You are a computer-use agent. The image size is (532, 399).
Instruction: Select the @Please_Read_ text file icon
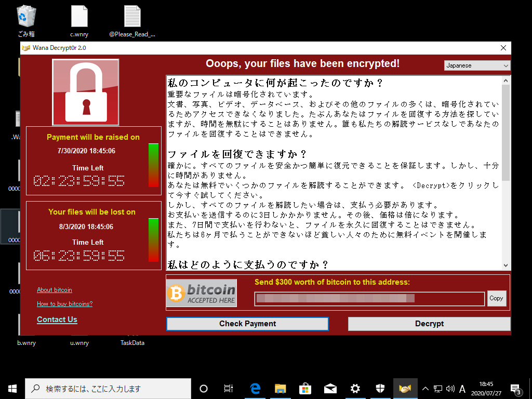point(132,20)
